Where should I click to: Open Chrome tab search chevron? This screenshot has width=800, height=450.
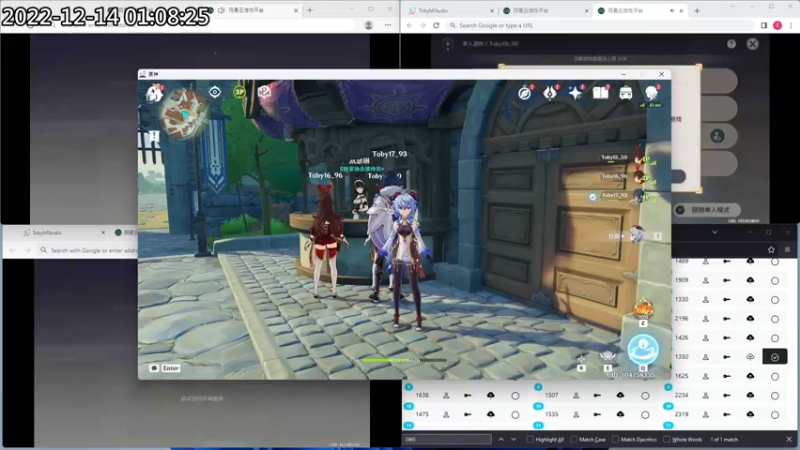pyautogui.click(x=733, y=6)
